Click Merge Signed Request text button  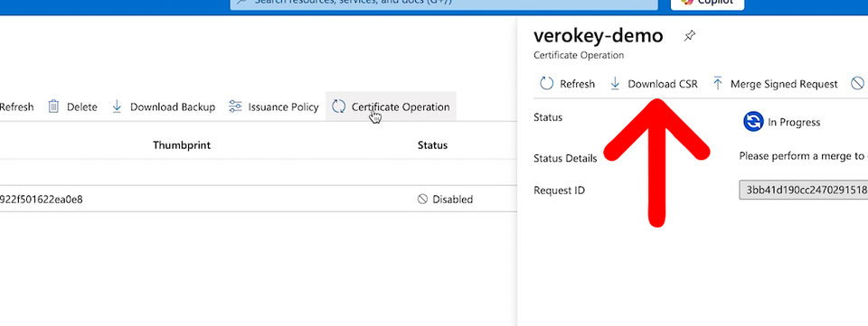(x=784, y=84)
